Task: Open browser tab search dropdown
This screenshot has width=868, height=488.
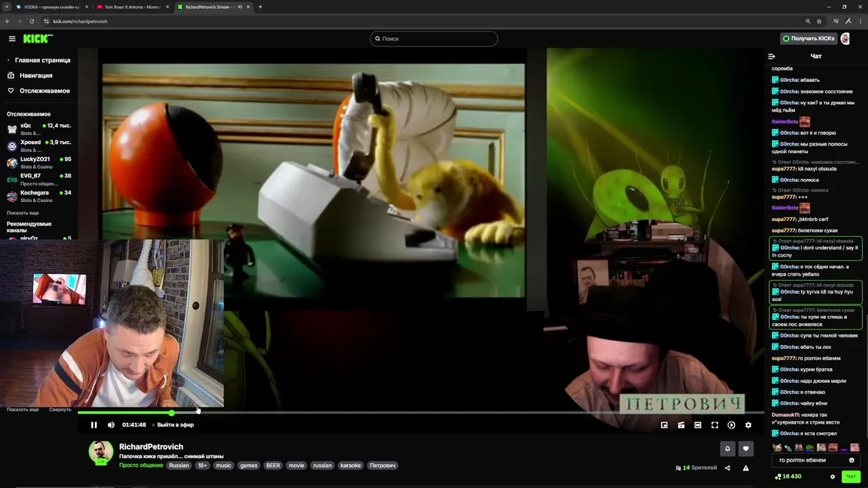Action: point(6,7)
